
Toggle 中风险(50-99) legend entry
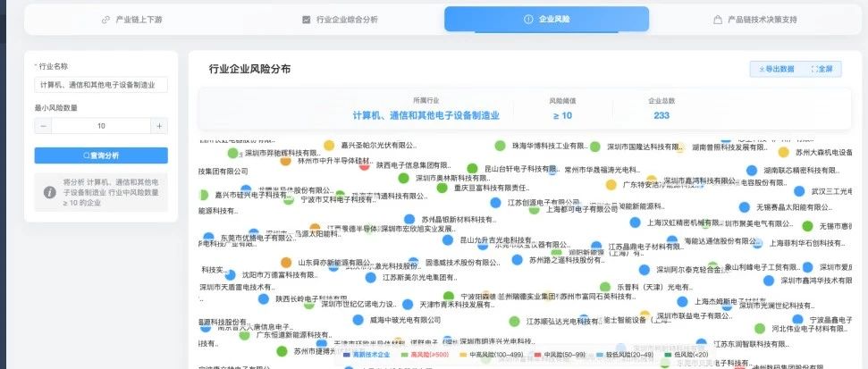point(560,354)
